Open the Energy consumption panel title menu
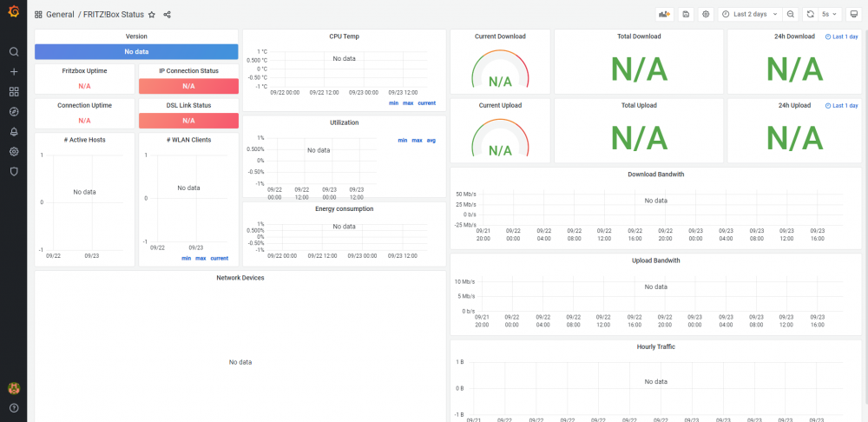Viewport: 868px width, 422px height. (x=344, y=208)
